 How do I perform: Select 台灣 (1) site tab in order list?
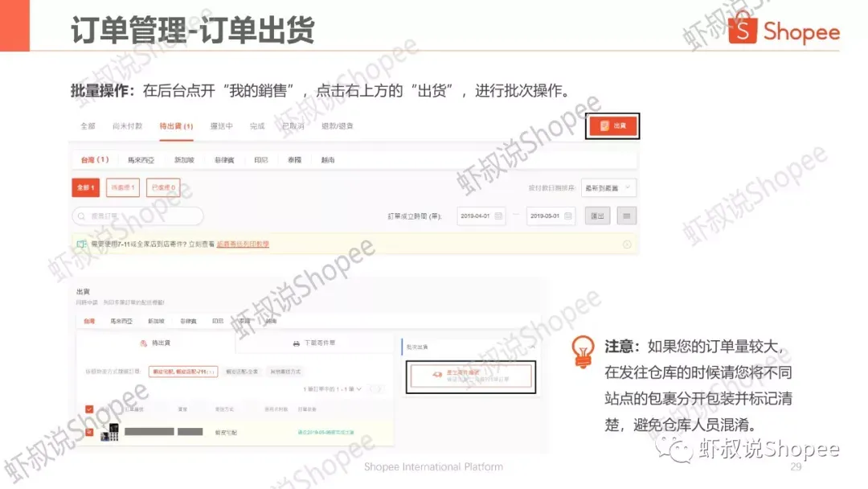point(95,160)
